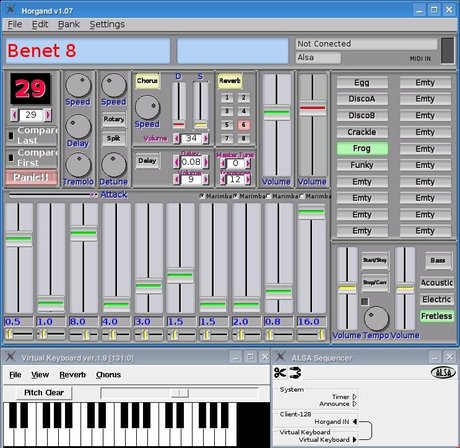The height and width of the screenshot is (448, 460).
Task: Click the scissors icon in ALSA Sequencer
Action: (x=280, y=372)
